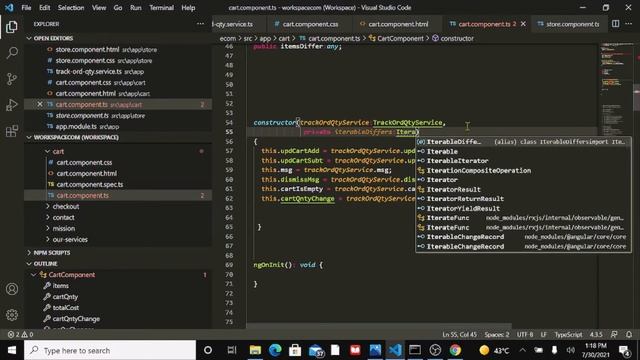Viewport: 640px width, 360px height.
Task: Open the Search view in activity bar
Action: pos(12,53)
